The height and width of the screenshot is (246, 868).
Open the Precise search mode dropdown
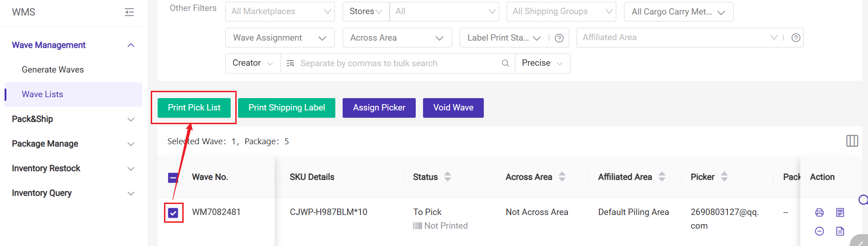click(x=542, y=63)
